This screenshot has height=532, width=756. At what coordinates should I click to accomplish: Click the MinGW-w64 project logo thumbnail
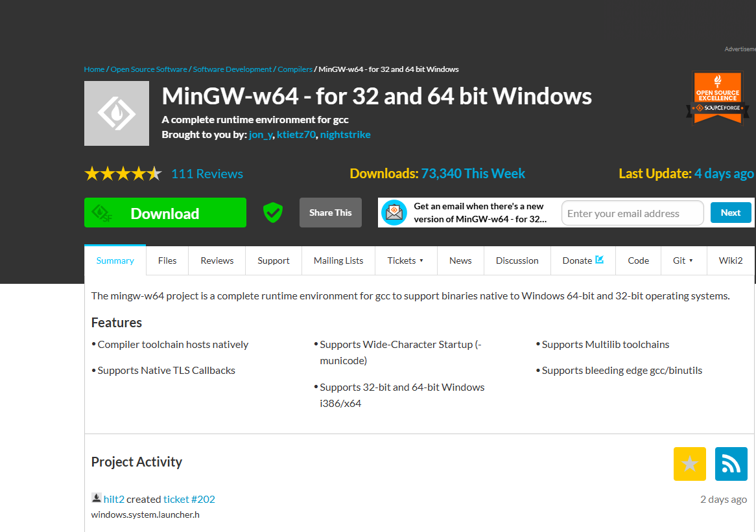(x=117, y=113)
